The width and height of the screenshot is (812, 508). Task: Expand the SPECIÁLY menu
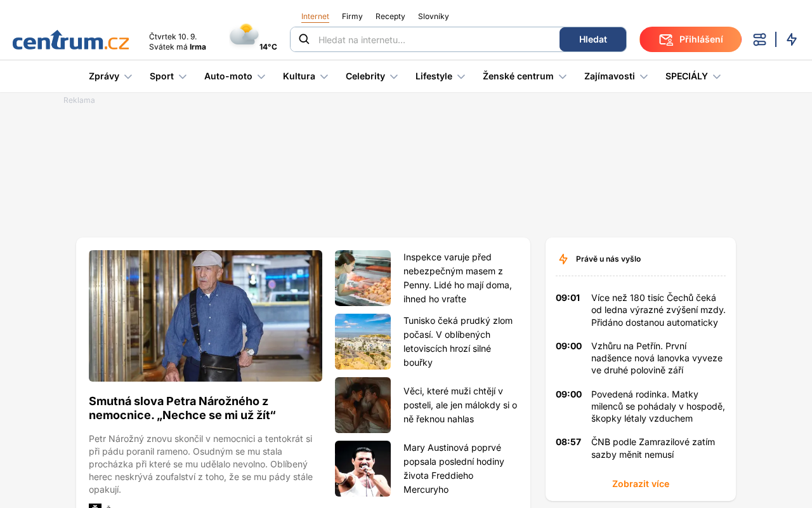coord(717,77)
